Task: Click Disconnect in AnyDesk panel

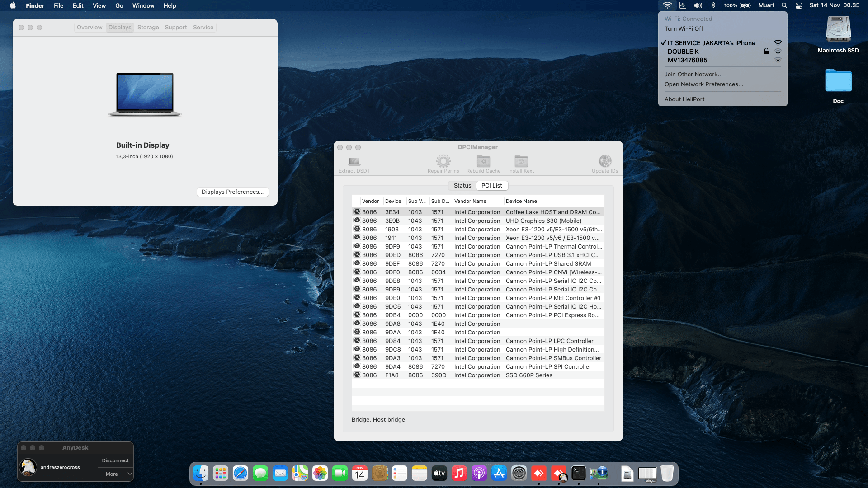Action: (x=115, y=460)
